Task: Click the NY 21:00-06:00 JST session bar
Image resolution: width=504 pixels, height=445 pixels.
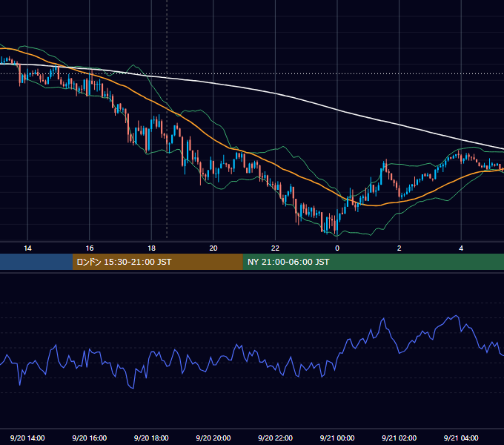Action: (x=373, y=262)
